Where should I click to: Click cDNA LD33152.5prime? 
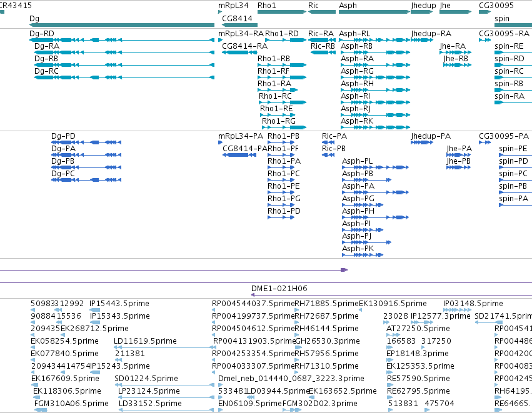tap(166, 410)
